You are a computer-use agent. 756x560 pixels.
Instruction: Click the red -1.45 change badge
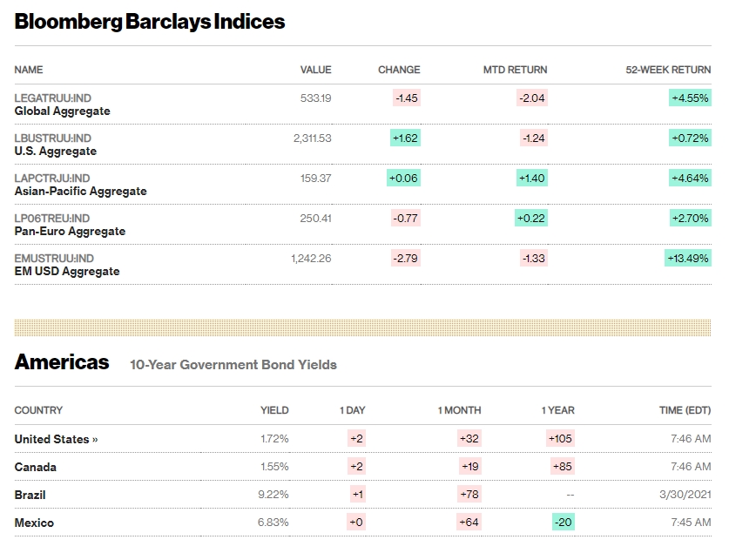point(407,98)
